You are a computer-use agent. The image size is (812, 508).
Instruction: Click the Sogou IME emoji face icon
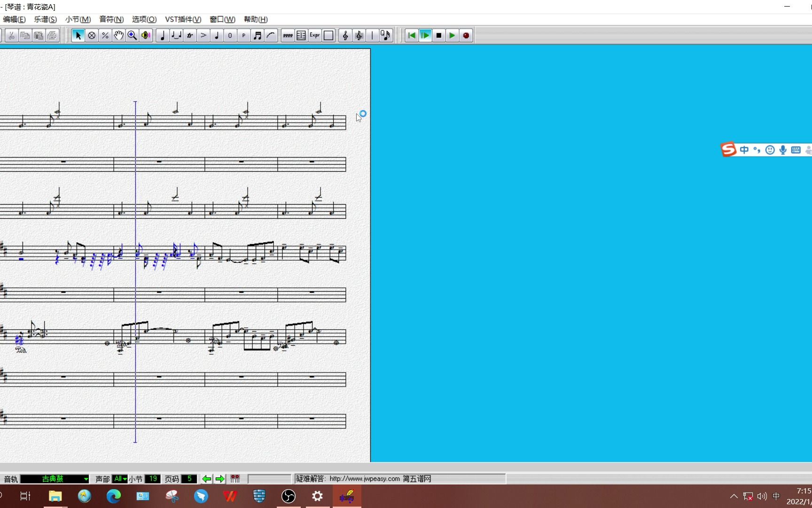[770, 150]
